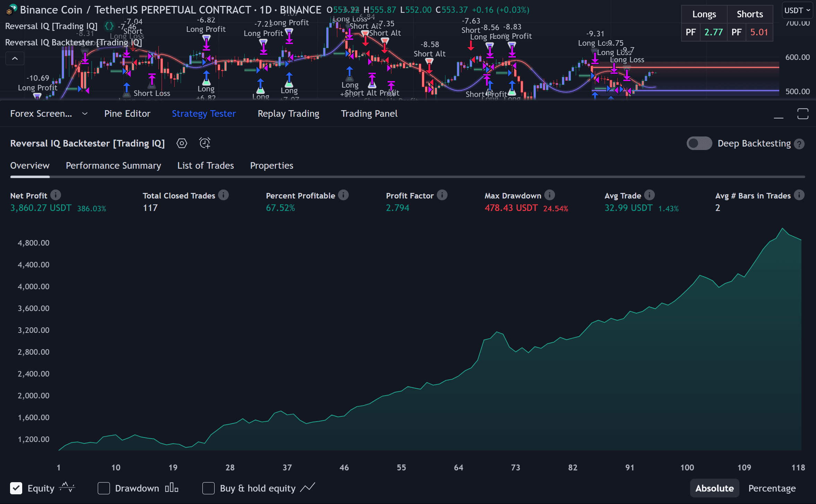
Task: Open Avg Trade info icon
Action: 649,195
